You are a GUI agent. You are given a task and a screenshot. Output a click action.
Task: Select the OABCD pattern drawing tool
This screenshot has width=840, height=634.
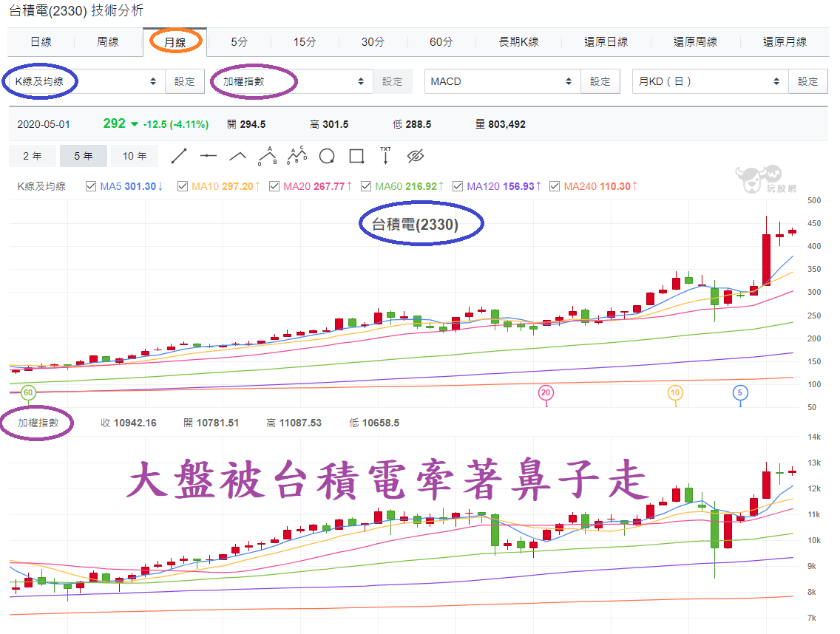coord(297,156)
